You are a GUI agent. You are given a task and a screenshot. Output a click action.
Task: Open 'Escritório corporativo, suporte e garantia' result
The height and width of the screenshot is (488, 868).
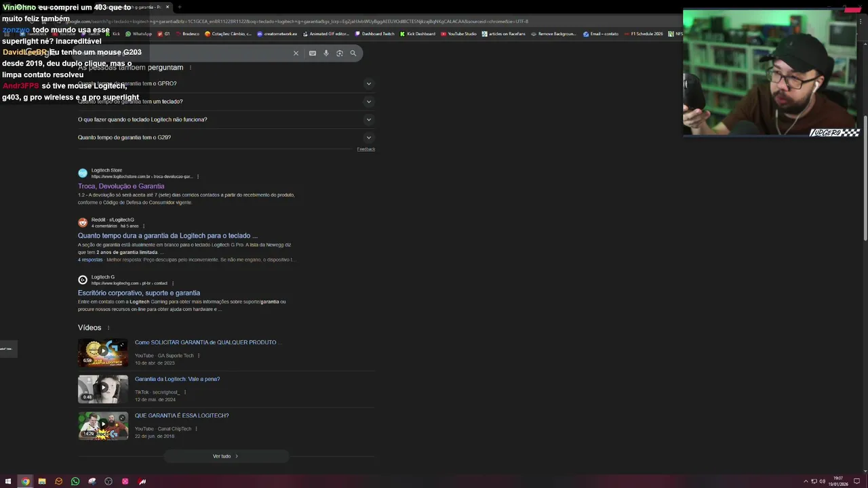[139, 293]
